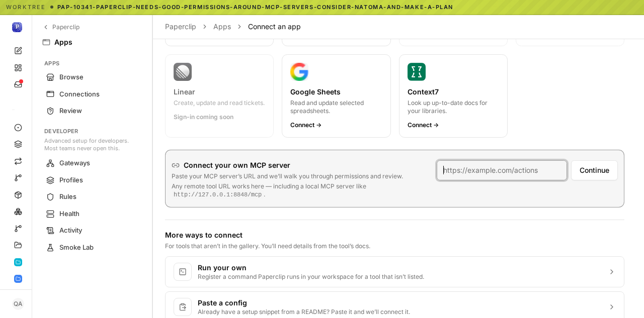Click the Apps breadcrumb
Image resolution: width=644 pixels, height=318 pixels.
pos(222,27)
